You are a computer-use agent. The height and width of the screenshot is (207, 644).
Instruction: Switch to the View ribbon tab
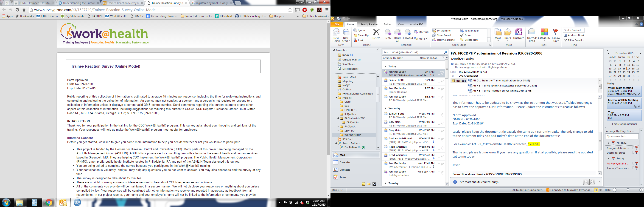tap(401, 24)
